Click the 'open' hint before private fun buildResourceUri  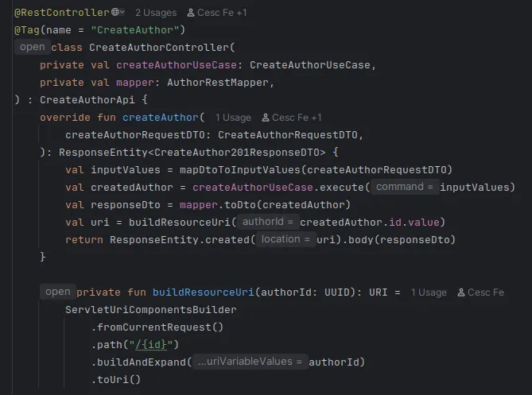tap(58, 292)
